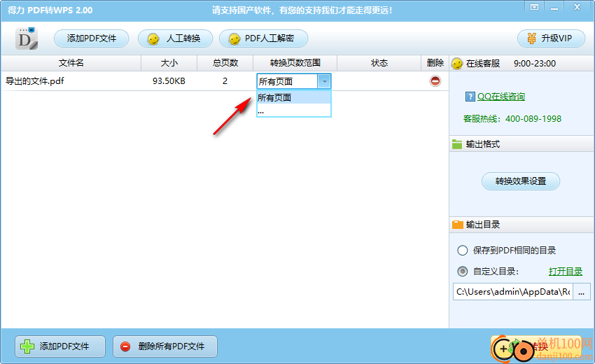
Task: Select the ... custom range option
Action: tap(294, 111)
